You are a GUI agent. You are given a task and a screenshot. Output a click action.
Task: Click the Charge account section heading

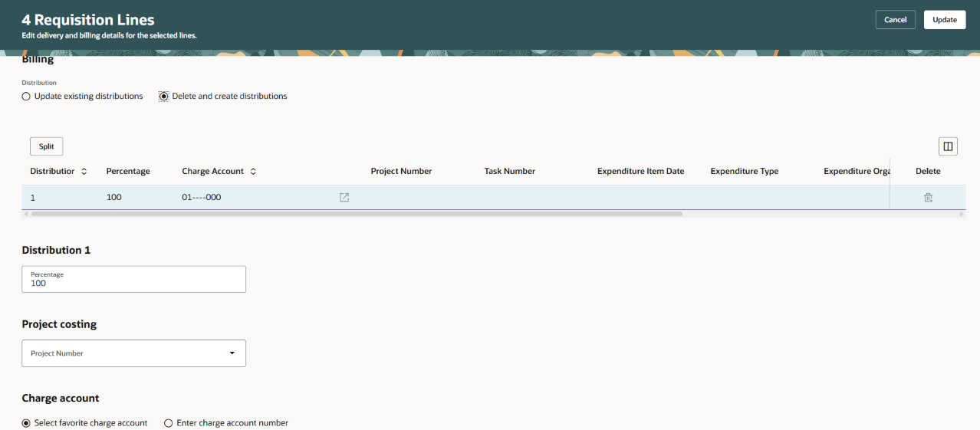click(61, 399)
